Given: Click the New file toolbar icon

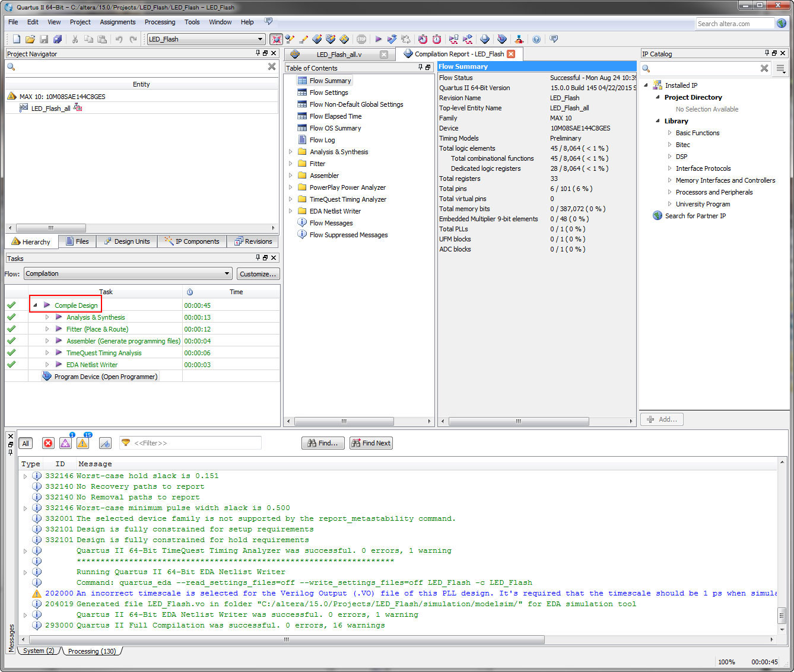Looking at the screenshot, I should pos(17,39).
